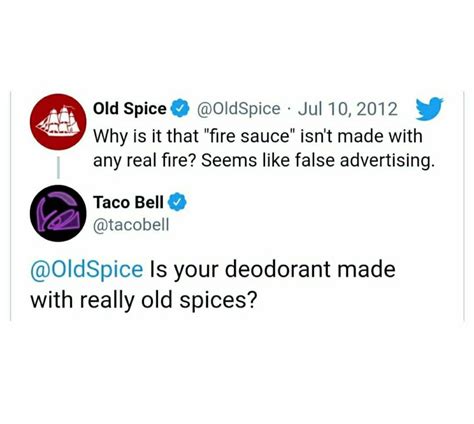Open the Taco Bell display name
This screenshot has height=424, width=474.
click(x=128, y=202)
